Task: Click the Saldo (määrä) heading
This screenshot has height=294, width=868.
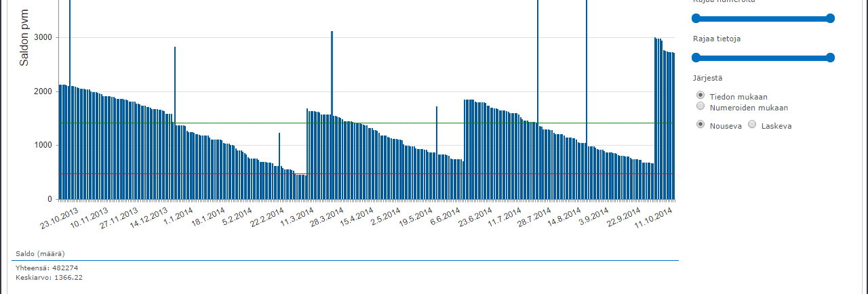Action: point(40,254)
